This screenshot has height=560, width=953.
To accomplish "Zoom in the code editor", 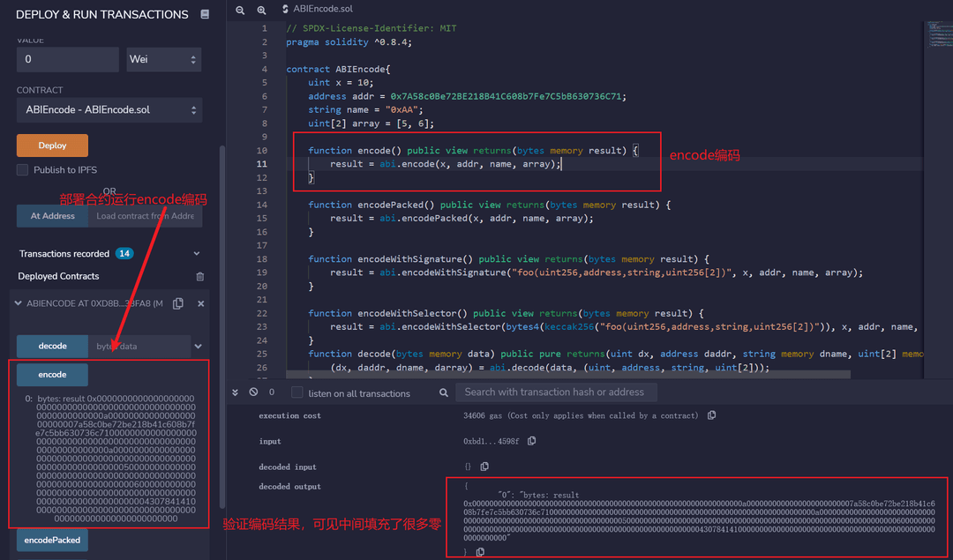I will pyautogui.click(x=261, y=10).
